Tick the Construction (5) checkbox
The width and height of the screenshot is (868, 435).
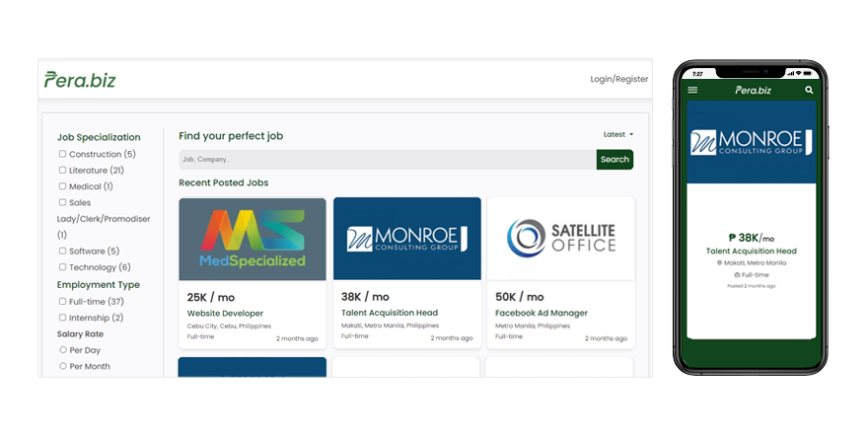62,154
